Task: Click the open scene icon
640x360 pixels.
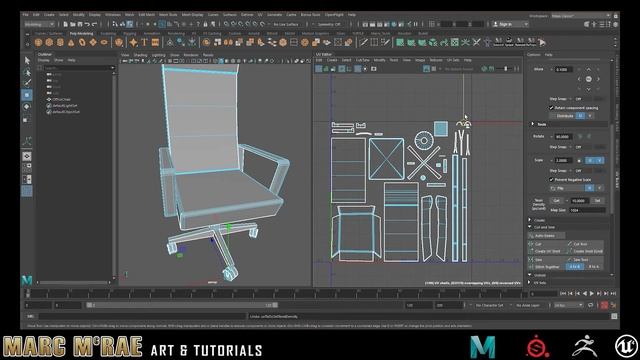Action: [x=73, y=24]
